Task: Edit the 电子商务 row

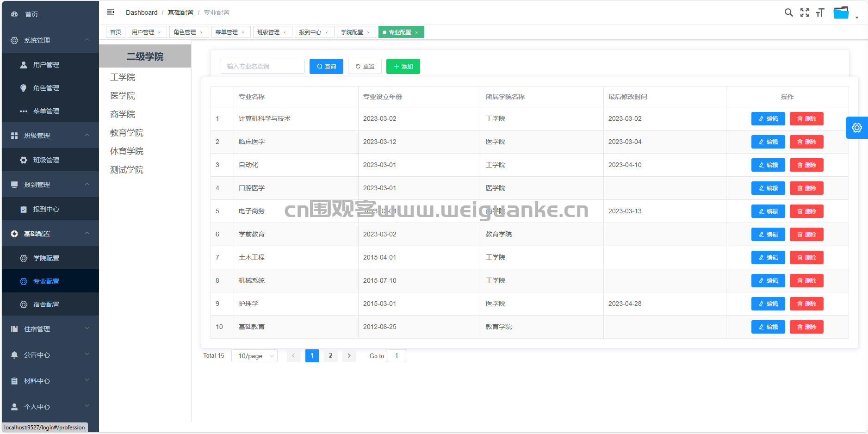Action: [x=768, y=211]
